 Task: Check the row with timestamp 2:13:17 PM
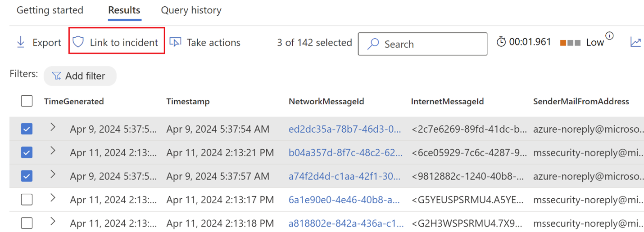pos(27,199)
